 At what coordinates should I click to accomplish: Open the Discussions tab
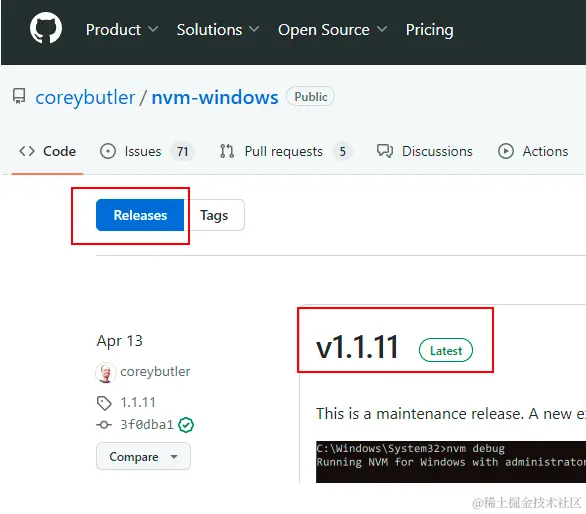pyautogui.click(x=425, y=151)
